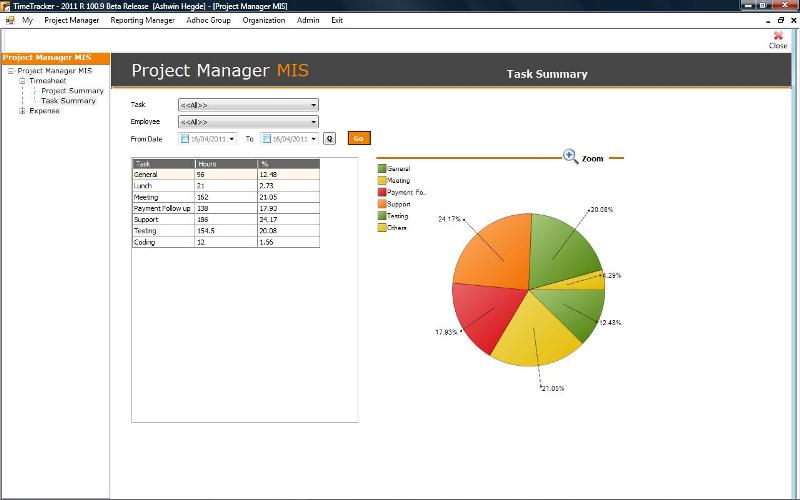The height and width of the screenshot is (500, 800).
Task: Click the red Close icon at top right
Action: (778, 36)
